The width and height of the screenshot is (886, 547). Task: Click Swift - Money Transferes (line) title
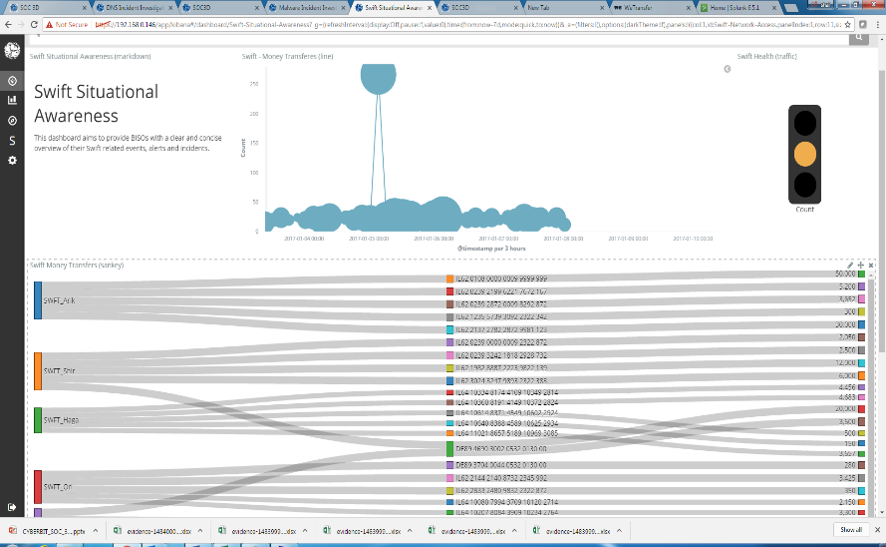tap(288, 57)
